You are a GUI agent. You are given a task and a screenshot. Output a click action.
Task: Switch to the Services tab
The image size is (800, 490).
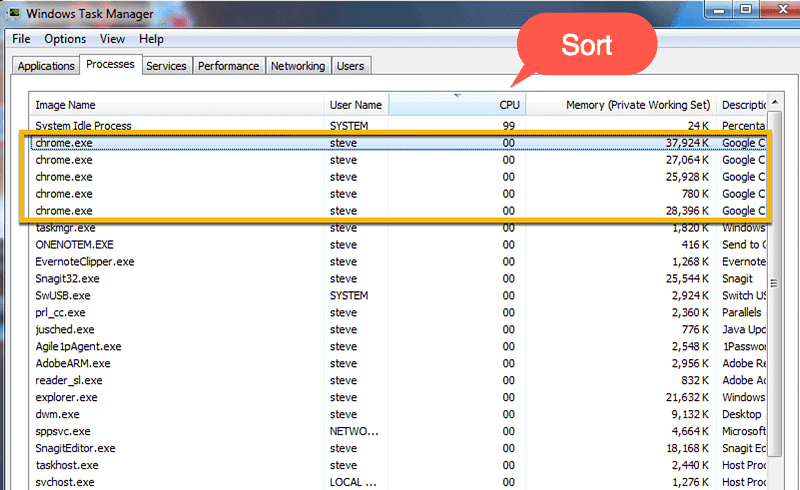[166, 66]
